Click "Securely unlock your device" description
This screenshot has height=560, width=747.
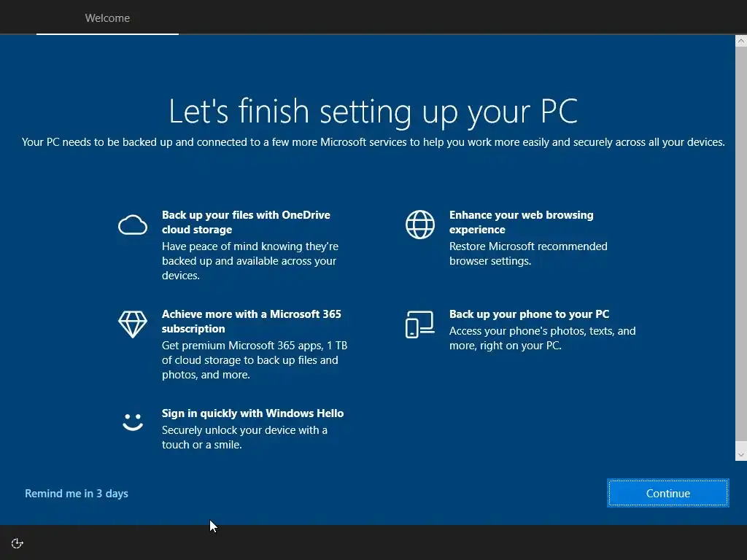click(x=244, y=437)
